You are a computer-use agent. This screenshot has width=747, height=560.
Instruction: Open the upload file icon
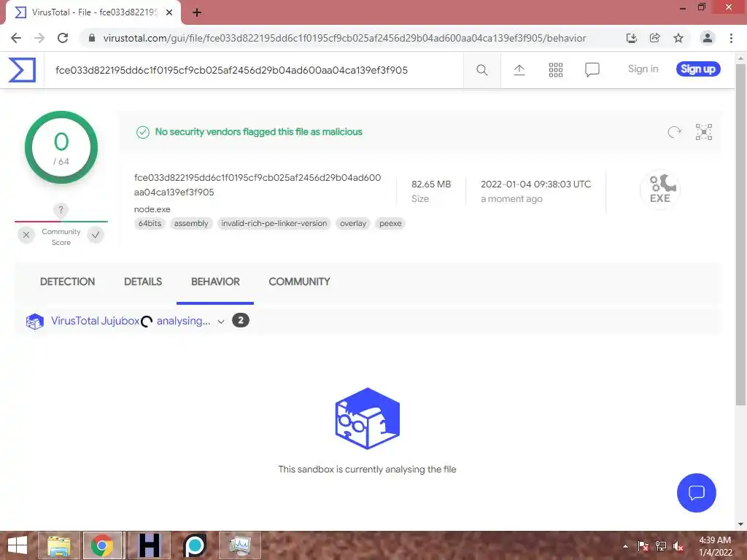click(519, 70)
